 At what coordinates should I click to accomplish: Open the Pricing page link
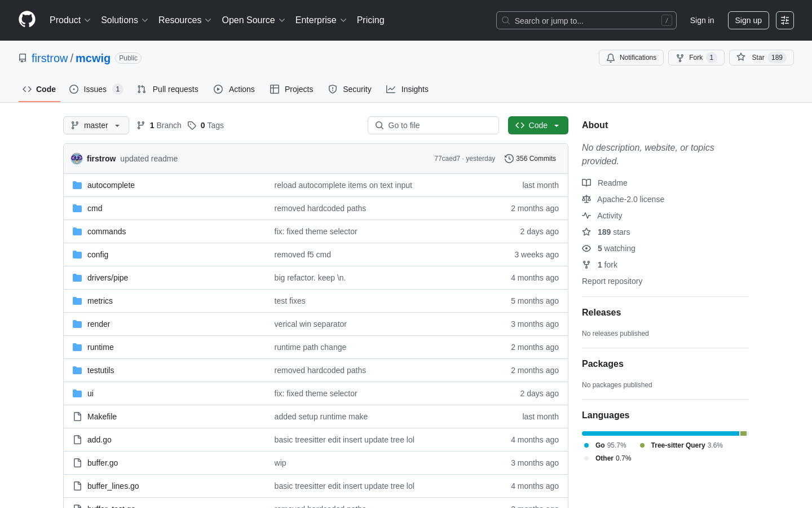click(x=370, y=20)
